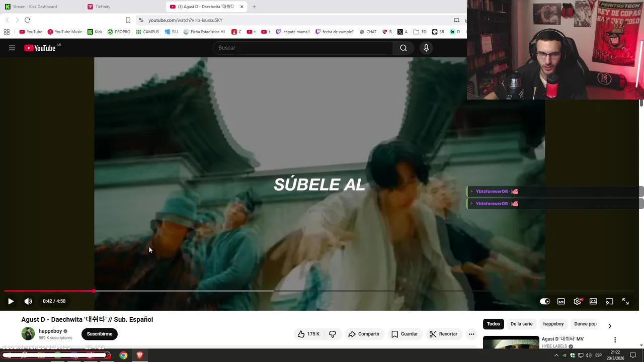Open the apps grid in bookmarks bar
Image resolution: width=644 pixels, height=362 pixels.
tap(7, 32)
